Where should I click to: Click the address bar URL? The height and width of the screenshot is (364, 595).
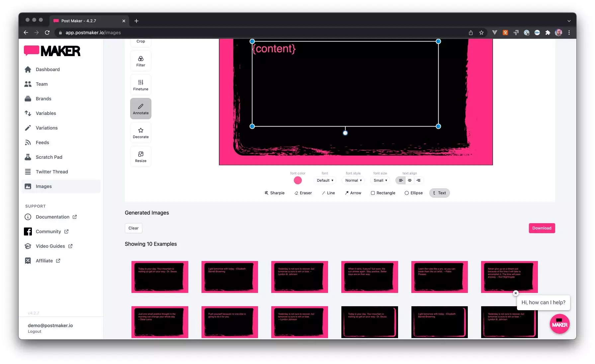click(93, 33)
